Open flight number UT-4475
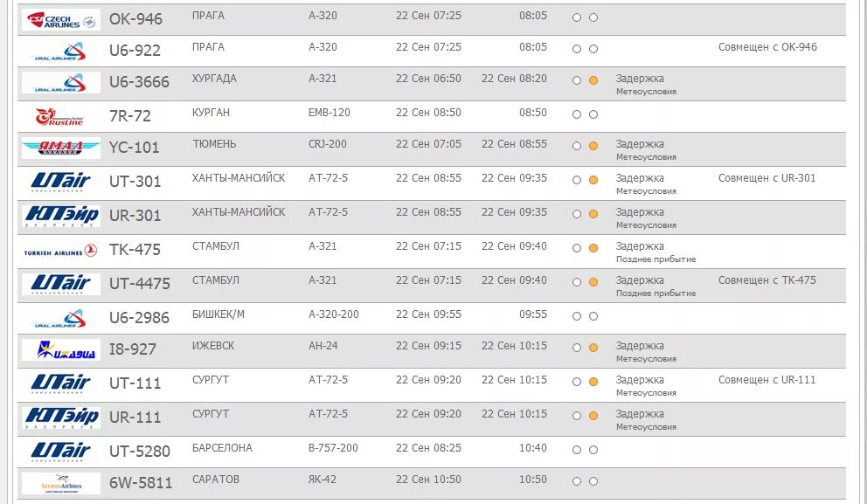 [140, 284]
